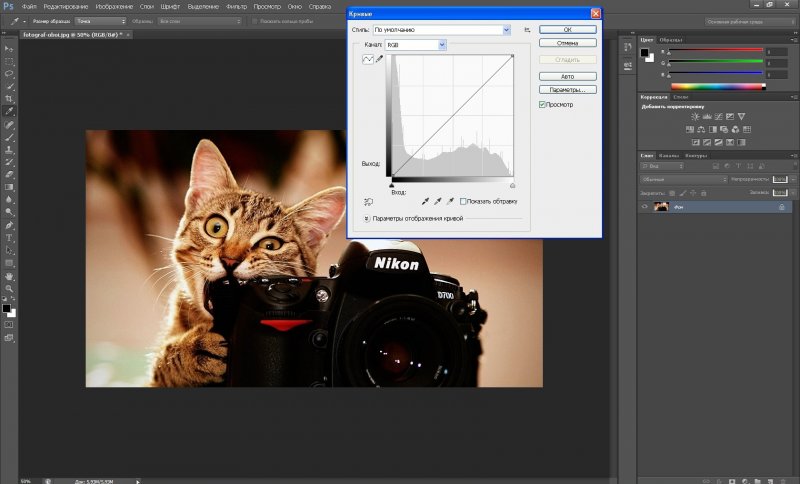The image size is (800, 484).
Task: Toggle lock transparent pixels in Layers
Action: tap(672, 193)
